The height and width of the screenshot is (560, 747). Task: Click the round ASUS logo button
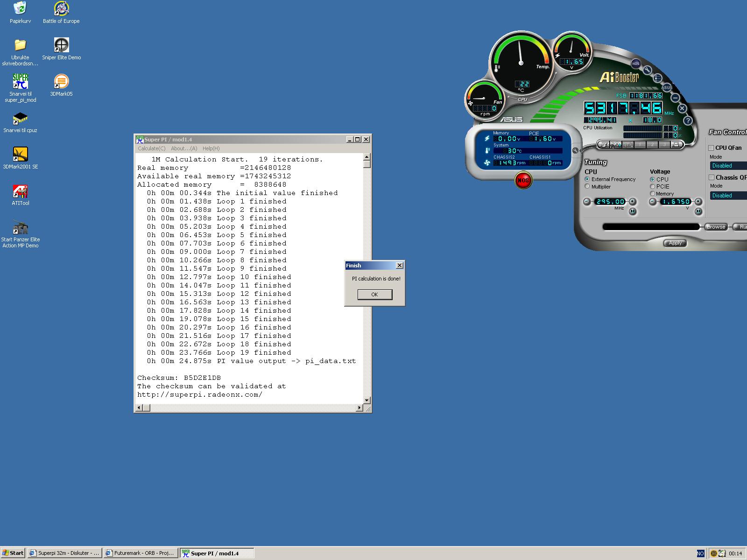(667, 87)
